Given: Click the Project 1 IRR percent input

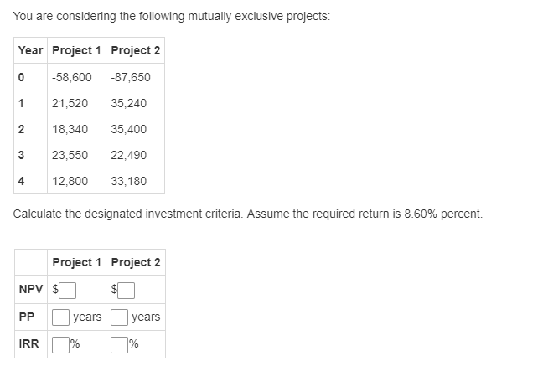Looking at the screenshot, I should (x=60, y=344).
